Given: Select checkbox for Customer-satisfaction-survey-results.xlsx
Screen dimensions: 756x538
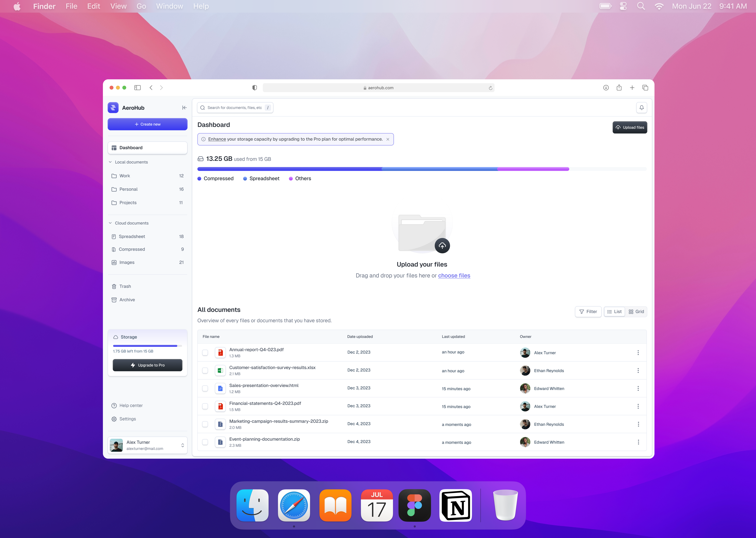Looking at the screenshot, I should 205,371.
